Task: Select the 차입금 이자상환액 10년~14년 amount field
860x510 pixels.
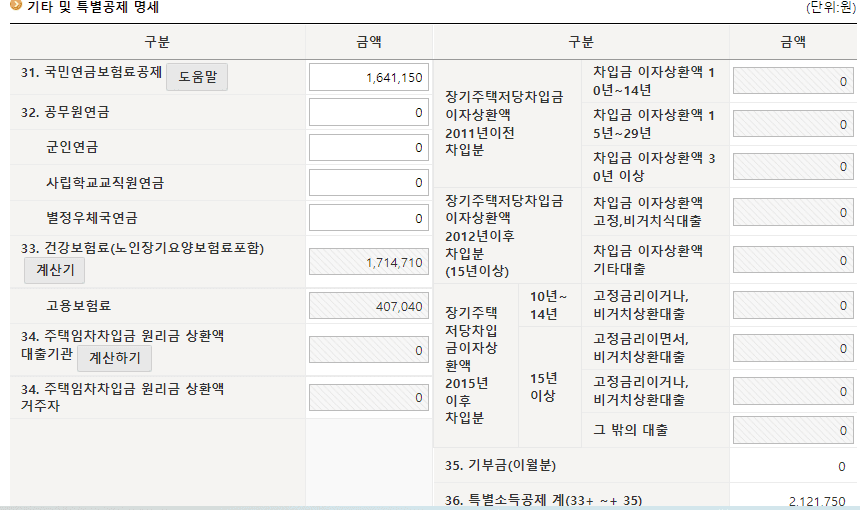Action: coord(794,81)
